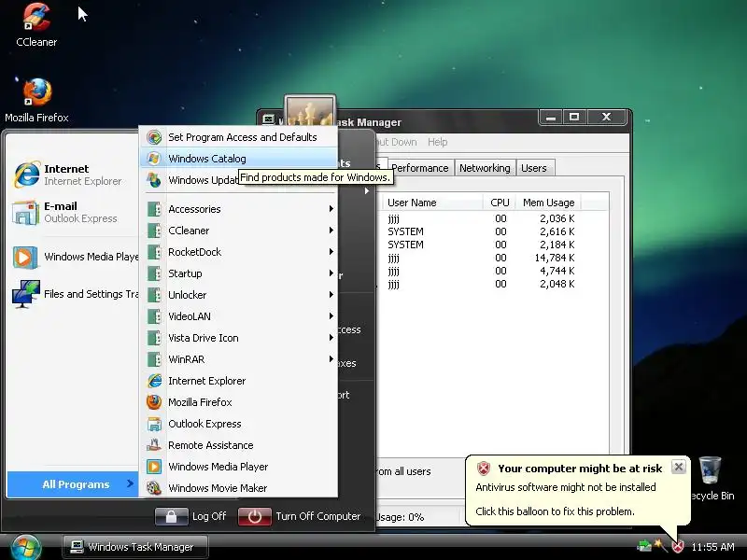The image size is (747, 560).
Task: Sort by User Name column header
Action: point(431,203)
